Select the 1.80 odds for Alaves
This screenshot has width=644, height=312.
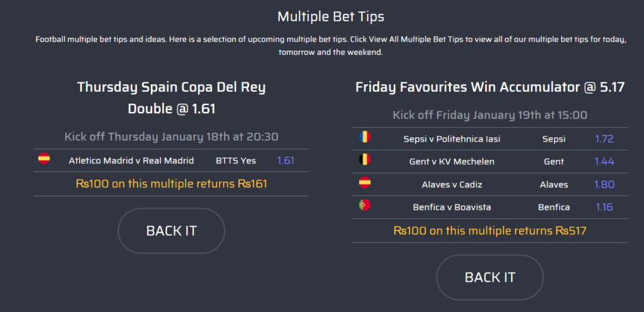[x=604, y=185]
